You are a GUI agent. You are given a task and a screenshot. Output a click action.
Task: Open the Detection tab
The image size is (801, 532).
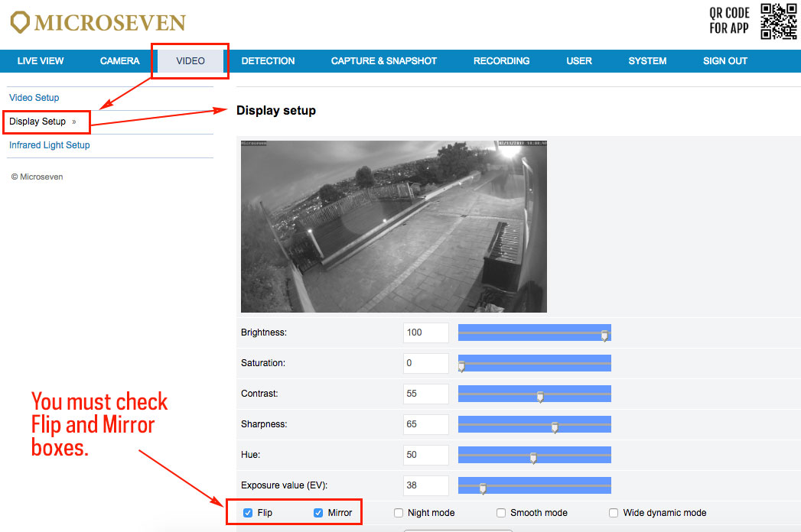268,61
